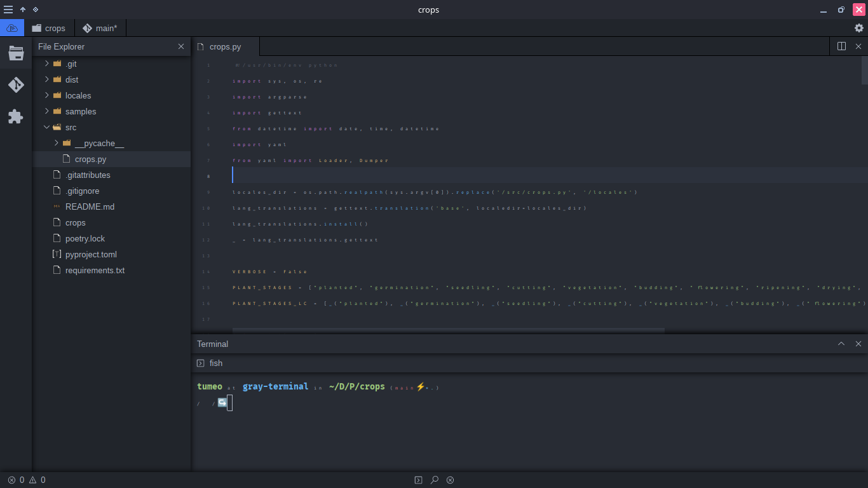
Task: Open settings with the gear icon
Action: 859,28
